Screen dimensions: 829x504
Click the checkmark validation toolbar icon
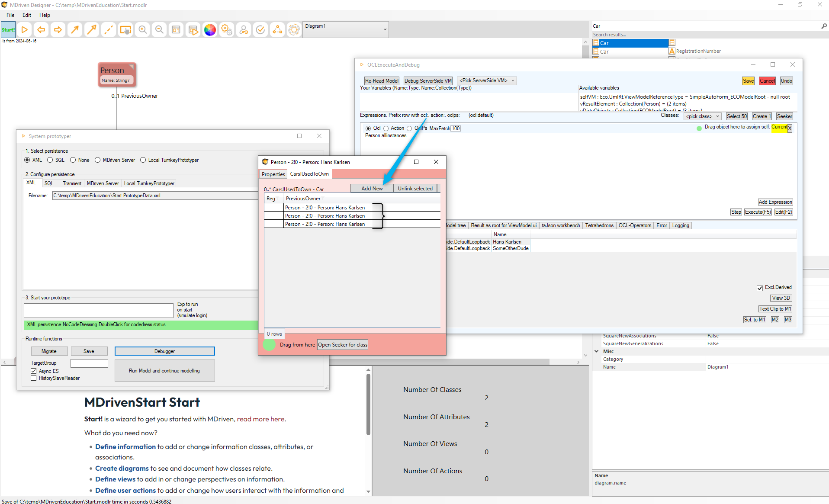[260, 30]
